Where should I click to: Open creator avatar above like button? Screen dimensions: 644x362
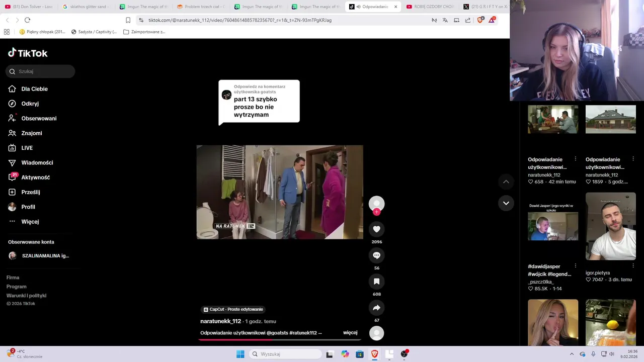click(376, 203)
